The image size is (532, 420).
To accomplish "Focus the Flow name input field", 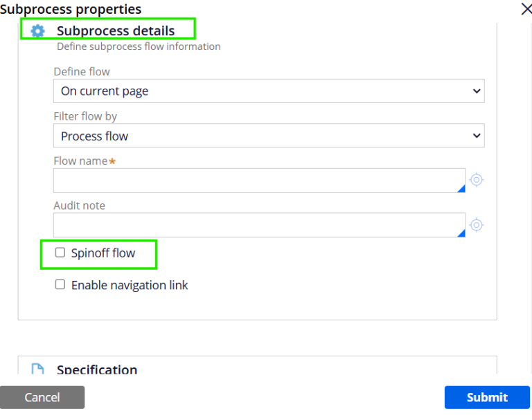I will 256,181.
